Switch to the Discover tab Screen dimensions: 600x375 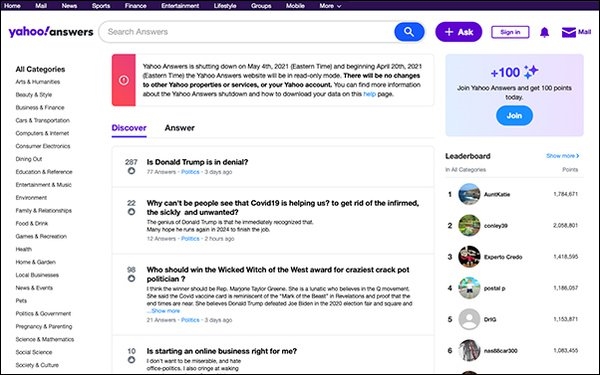pos(129,128)
